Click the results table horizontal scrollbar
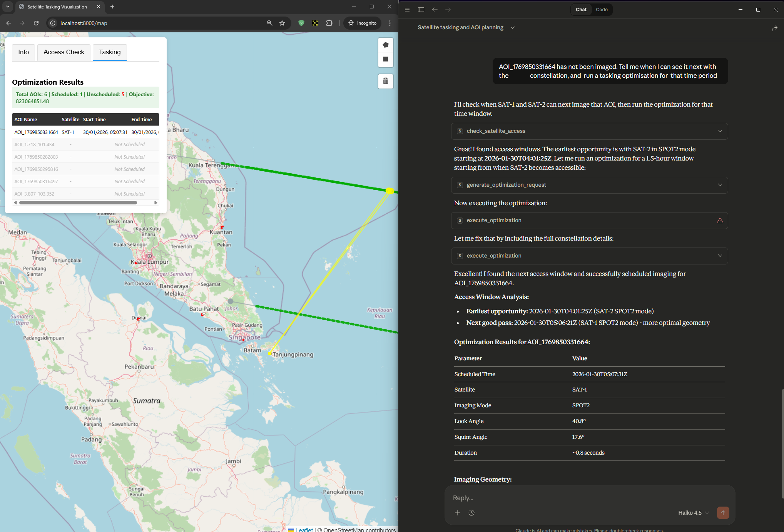784x532 pixels. (78, 202)
